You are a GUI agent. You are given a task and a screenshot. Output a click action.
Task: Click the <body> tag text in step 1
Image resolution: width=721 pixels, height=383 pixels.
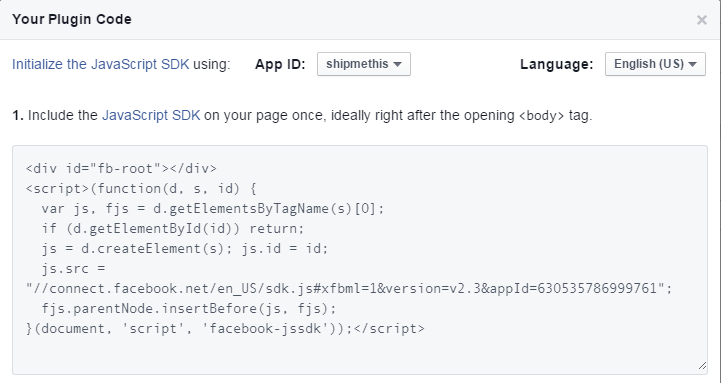pyautogui.click(x=541, y=116)
